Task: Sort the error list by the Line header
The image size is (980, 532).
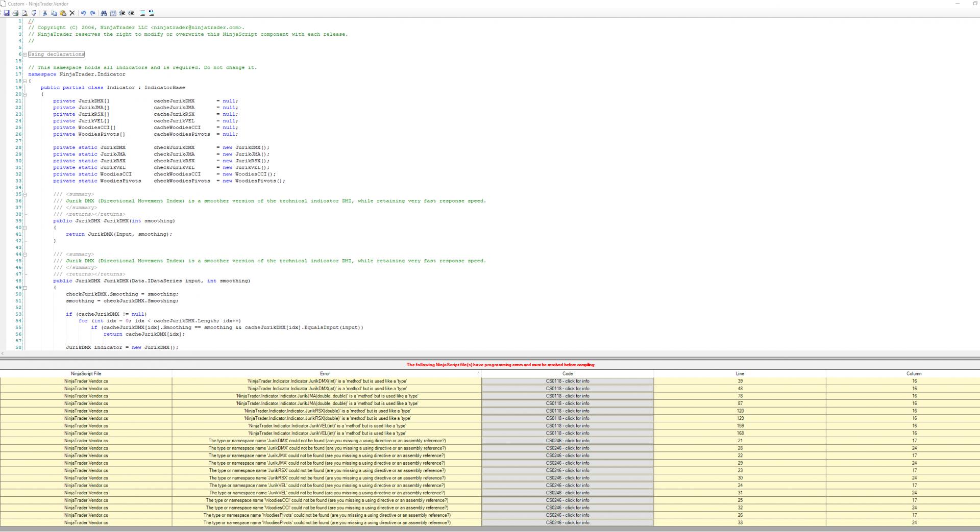Action: tap(740, 373)
